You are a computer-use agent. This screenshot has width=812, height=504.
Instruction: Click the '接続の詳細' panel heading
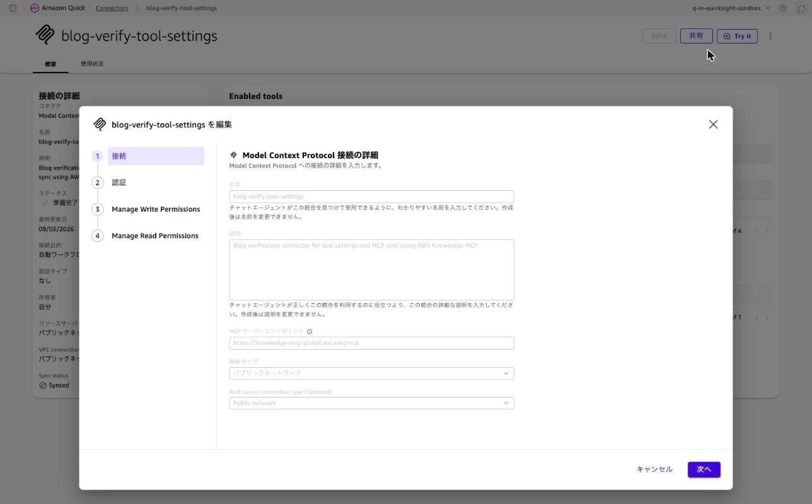[59, 96]
